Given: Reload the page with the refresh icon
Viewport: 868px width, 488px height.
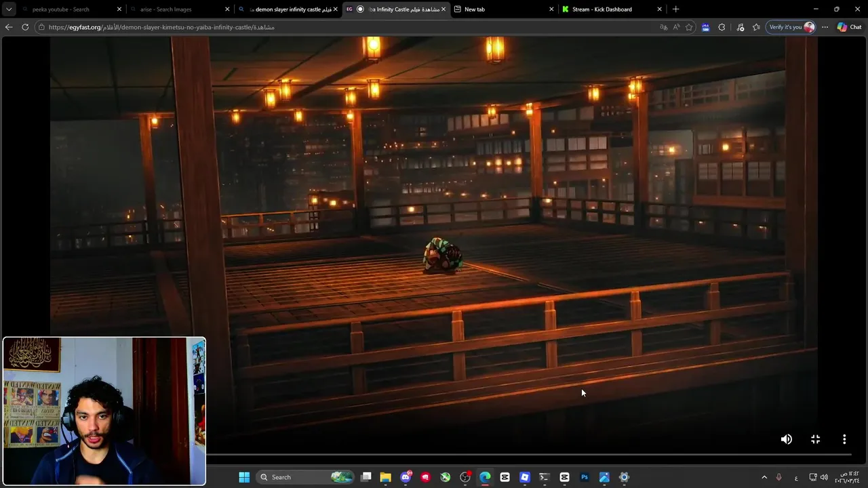Looking at the screenshot, I should pos(25,27).
